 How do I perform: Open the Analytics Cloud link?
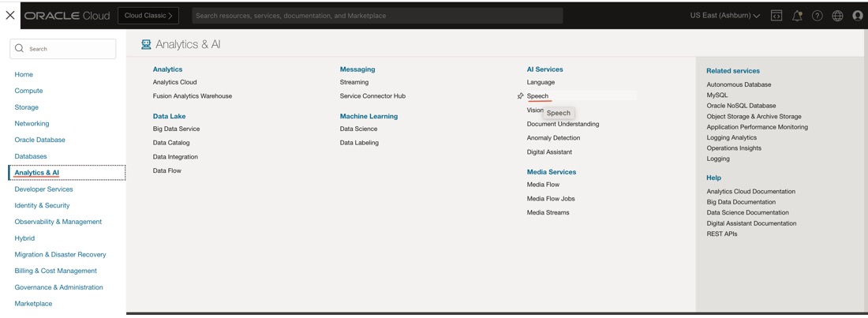(x=175, y=82)
